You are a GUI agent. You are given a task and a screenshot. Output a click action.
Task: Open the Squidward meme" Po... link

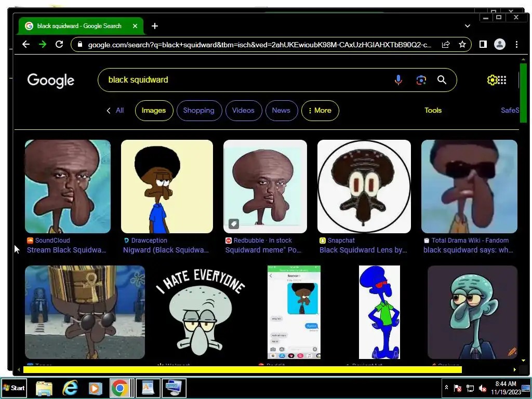click(x=263, y=250)
